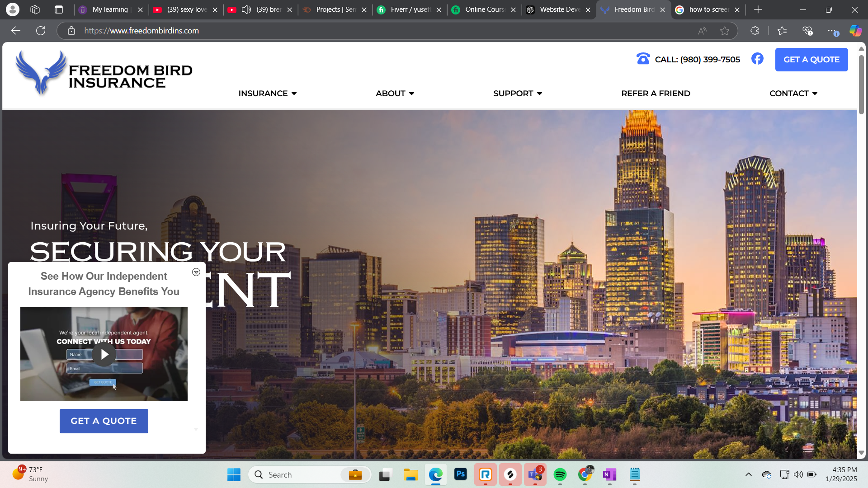Refresh the page with reload icon

(41, 31)
